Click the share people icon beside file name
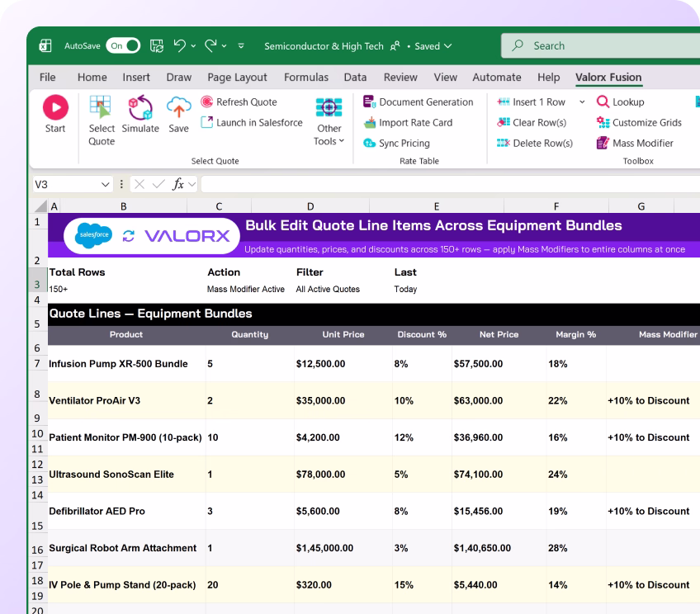700x614 pixels. [395, 46]
